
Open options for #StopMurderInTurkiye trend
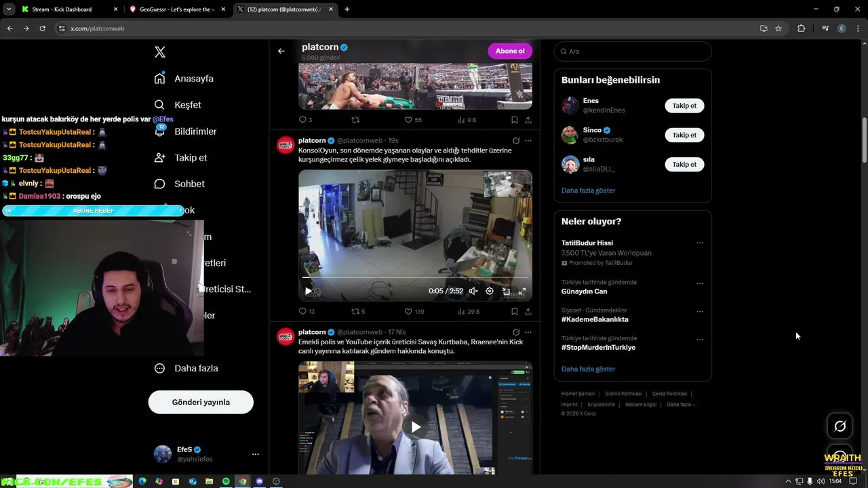700,340
